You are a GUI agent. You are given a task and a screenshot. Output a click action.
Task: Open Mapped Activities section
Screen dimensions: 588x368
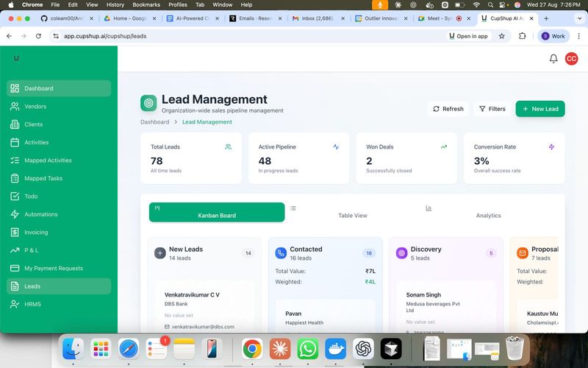59,160
